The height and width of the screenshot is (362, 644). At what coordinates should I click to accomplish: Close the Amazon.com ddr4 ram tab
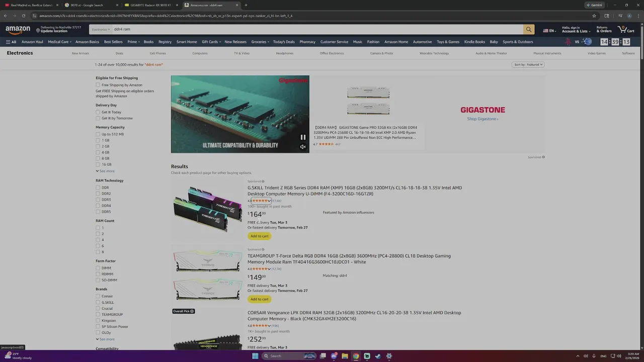tap(237, 5)
